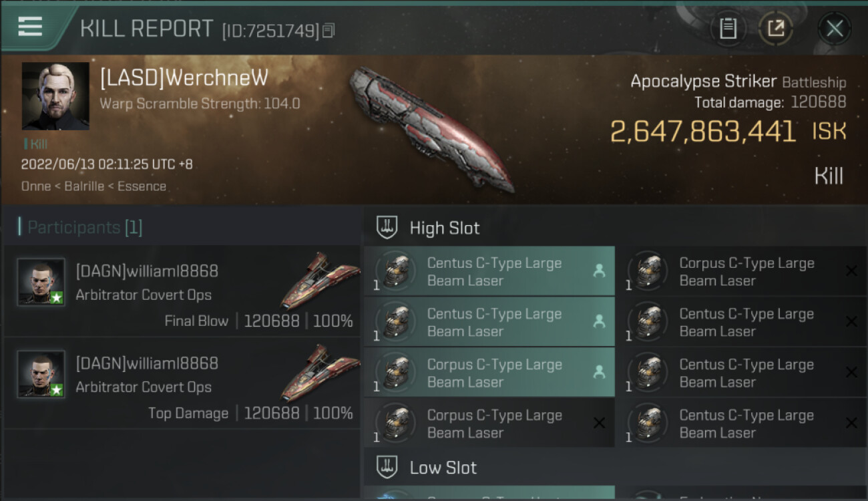Click looted icon on third highlighted laser
The image size is (868, 501).
click(x=599, y=373)
